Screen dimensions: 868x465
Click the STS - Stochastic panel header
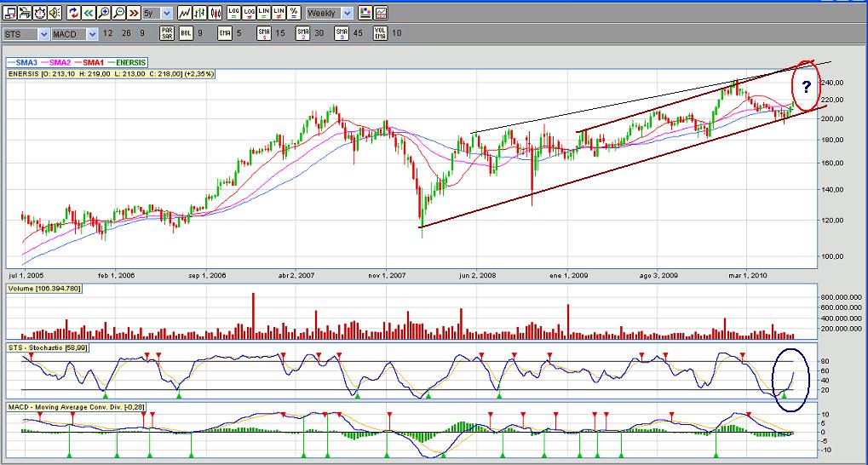47,347
